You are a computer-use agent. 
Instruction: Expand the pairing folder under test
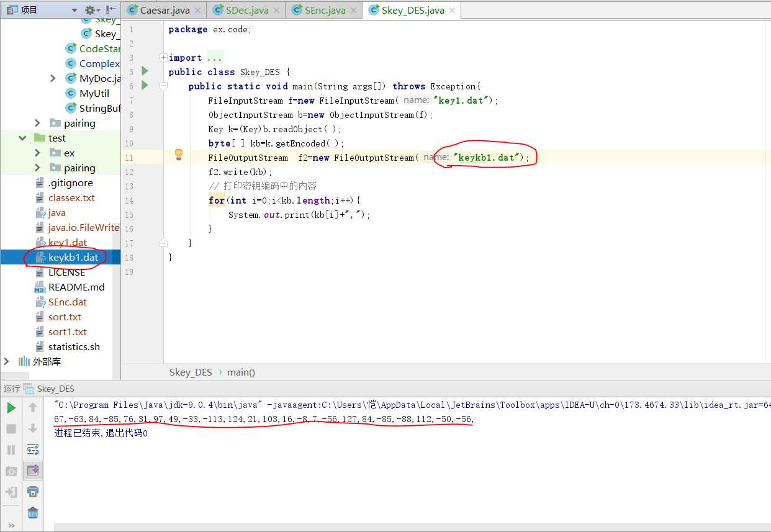37,168
